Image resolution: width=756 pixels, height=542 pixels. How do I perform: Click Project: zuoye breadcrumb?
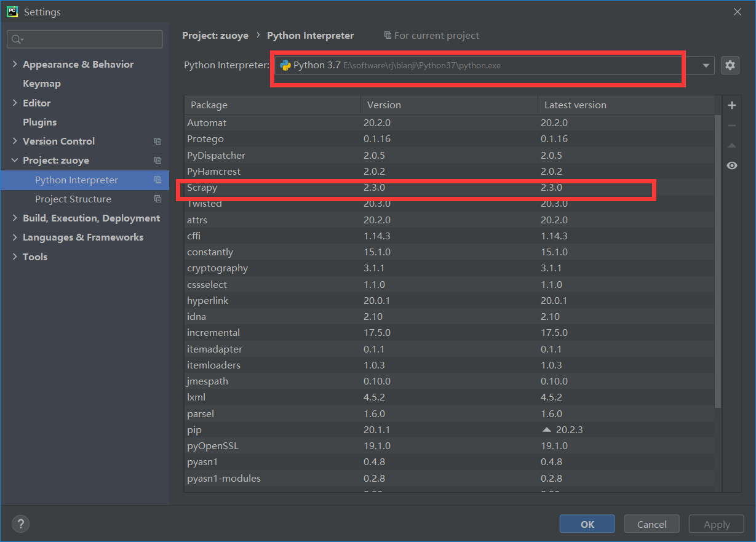pos(215,36)
